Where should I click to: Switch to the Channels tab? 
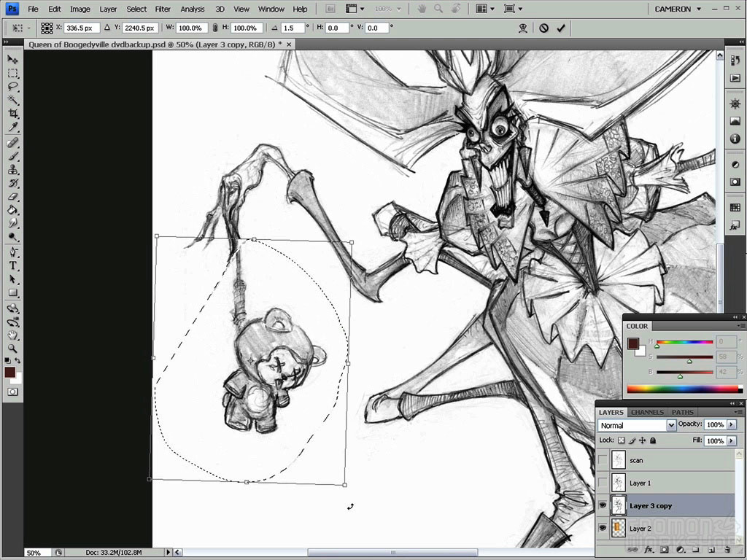[x=647, y=412]
